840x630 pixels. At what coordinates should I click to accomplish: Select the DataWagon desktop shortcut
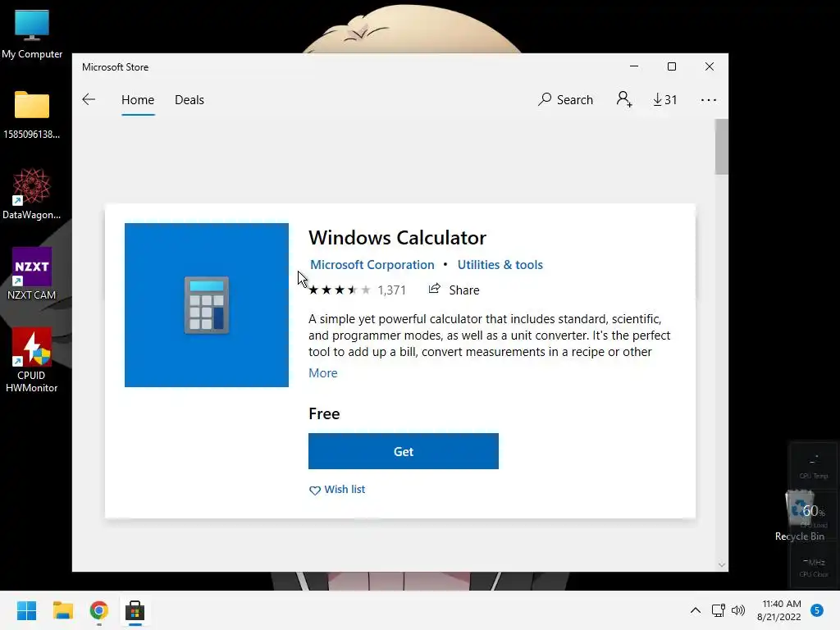[x=32, y=194]
